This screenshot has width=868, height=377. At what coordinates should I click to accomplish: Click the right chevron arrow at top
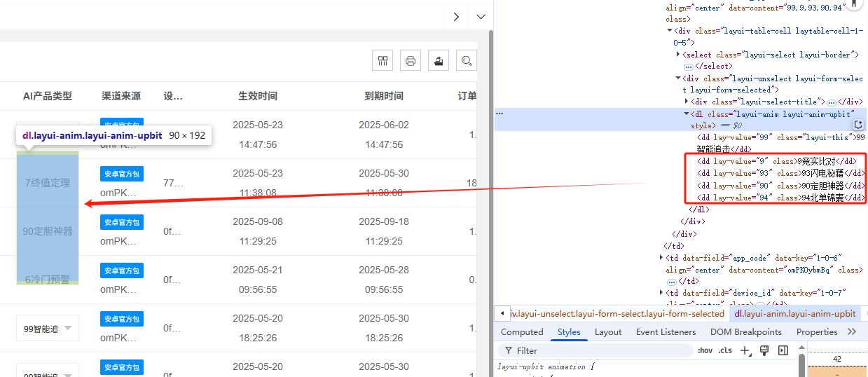(x=456, y=16)
